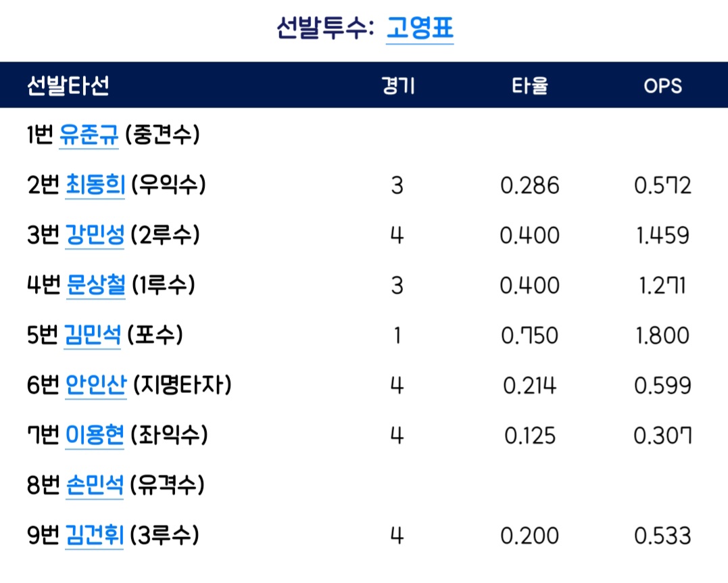Click the 선발타선 column header
728x583 pixels.
68,86
